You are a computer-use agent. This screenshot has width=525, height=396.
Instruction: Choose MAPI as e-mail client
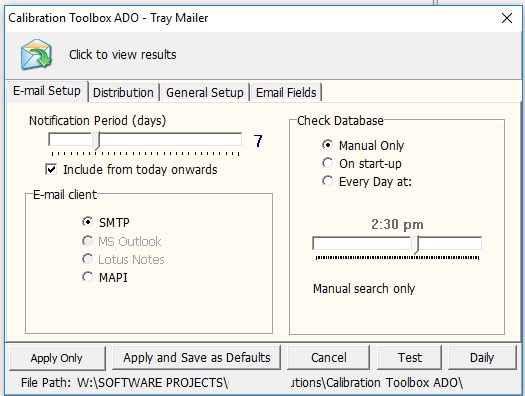tap(87, 277)
